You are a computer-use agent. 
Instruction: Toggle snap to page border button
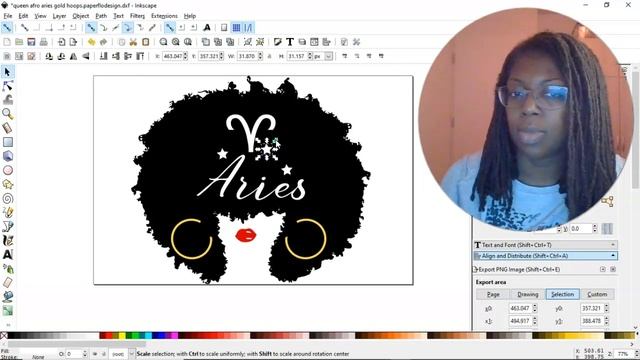[224, 28]
